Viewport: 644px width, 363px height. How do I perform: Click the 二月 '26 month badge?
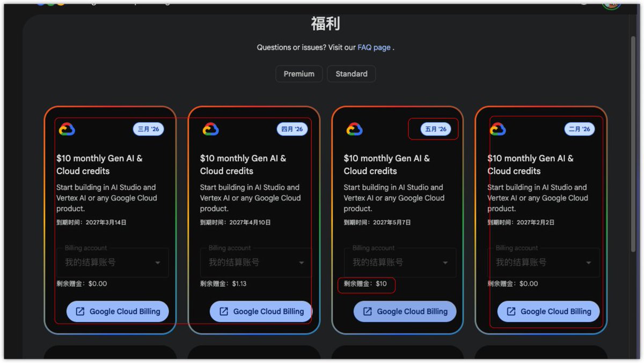580,129
